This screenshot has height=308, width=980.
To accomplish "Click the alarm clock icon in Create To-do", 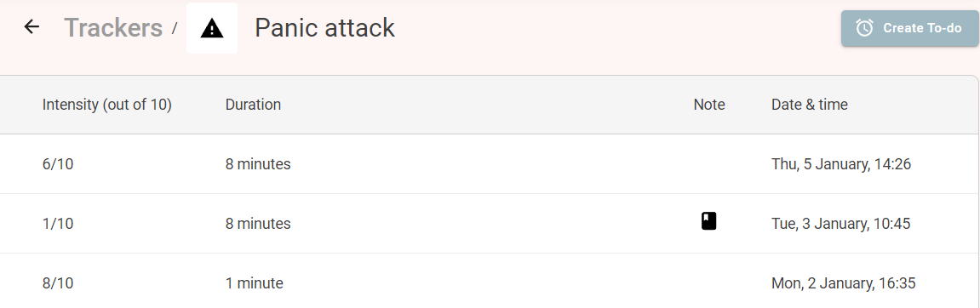I will [x=864, y=28].
